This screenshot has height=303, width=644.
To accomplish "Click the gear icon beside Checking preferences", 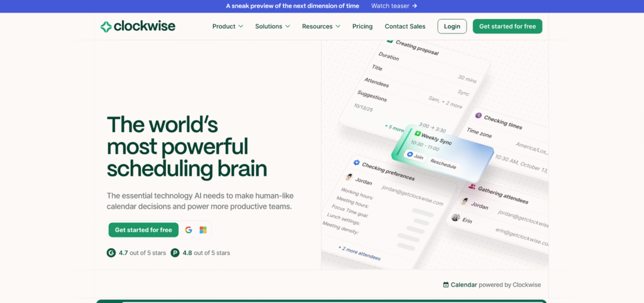I will (356, 163).
